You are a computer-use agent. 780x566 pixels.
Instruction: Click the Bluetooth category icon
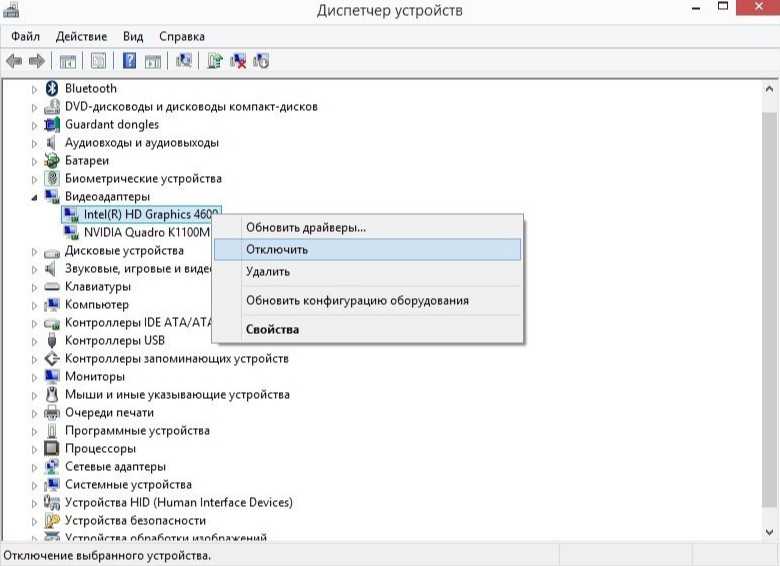tap(52, 89)
